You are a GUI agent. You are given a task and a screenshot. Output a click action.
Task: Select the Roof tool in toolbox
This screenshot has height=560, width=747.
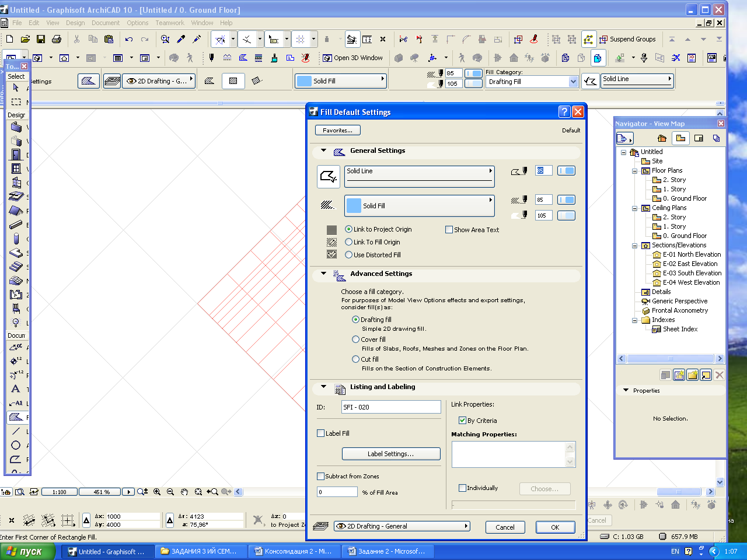click(x=16, y=211)
